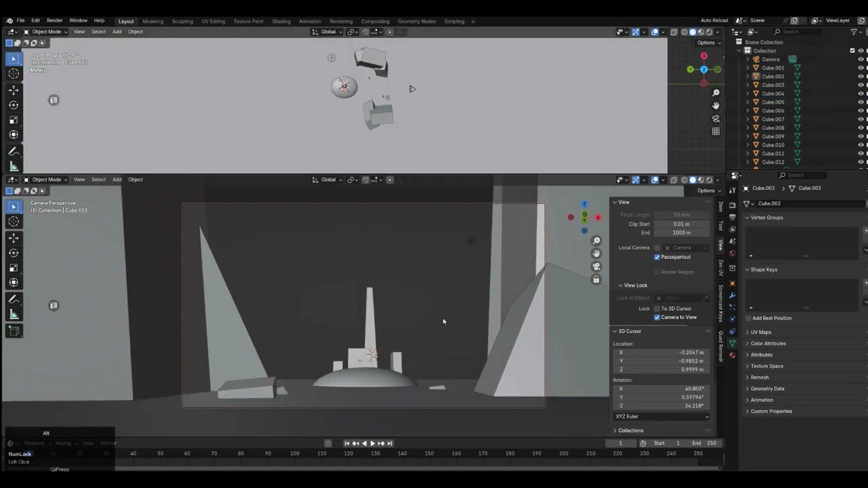Open the File menu

[x=20, y=21]
